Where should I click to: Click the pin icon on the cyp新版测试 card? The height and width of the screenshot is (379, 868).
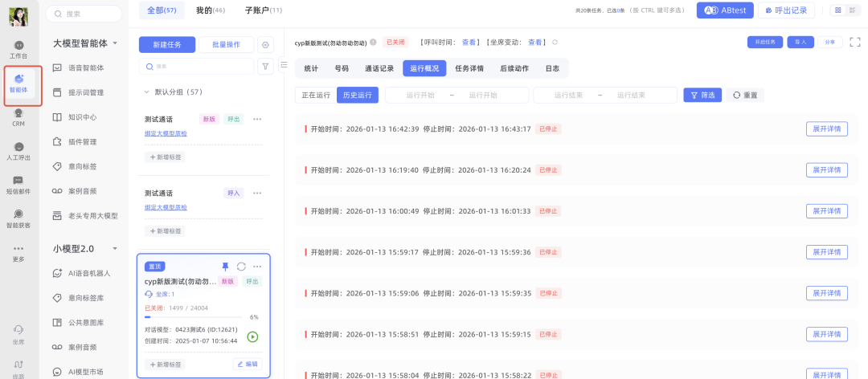click(225, 267)
